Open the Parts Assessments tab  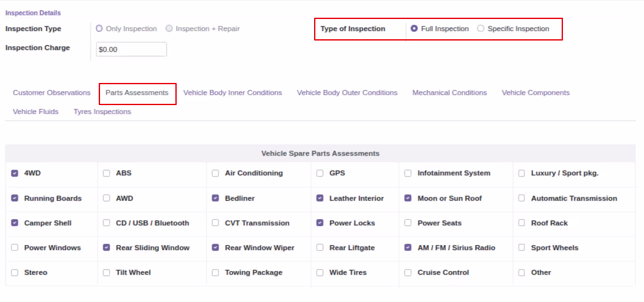point(137,93)
